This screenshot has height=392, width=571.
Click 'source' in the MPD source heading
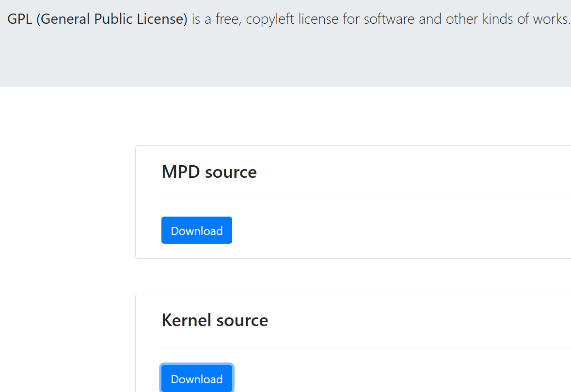point(231,172)
